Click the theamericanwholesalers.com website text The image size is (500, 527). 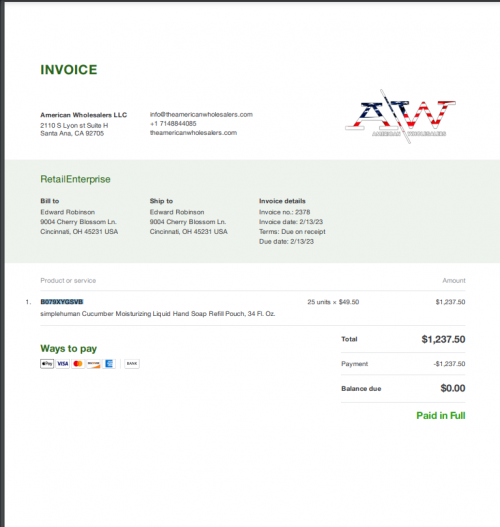[193, 133]
